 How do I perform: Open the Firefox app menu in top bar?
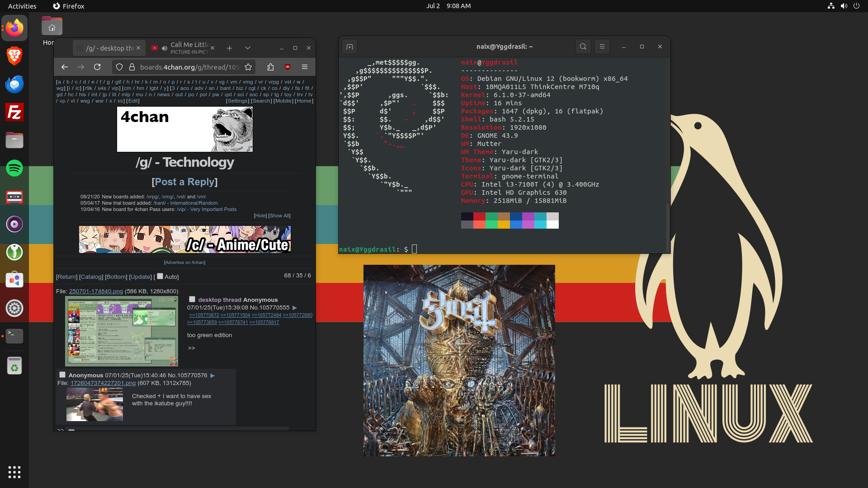[69, 6]
